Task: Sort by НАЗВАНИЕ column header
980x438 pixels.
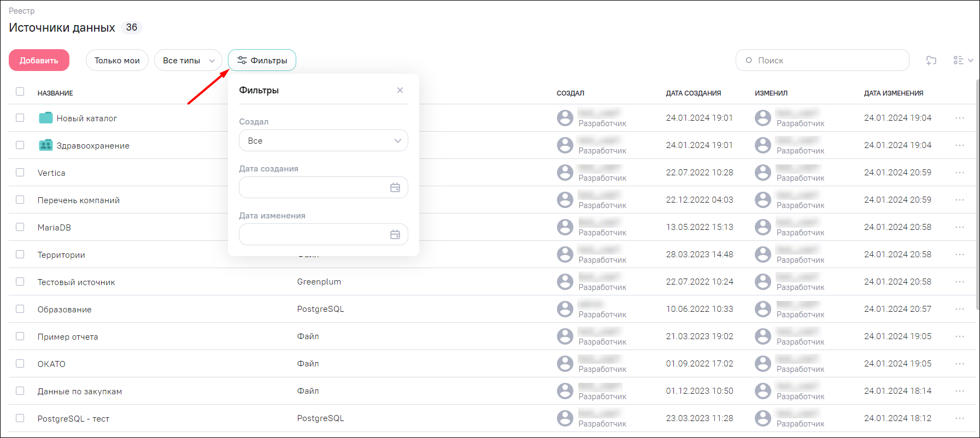Action: pos(55,93)
